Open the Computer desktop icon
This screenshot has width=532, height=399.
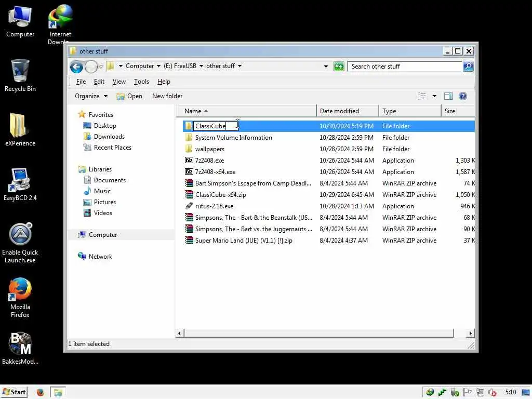pyautogui.click(x=20, y=22)
